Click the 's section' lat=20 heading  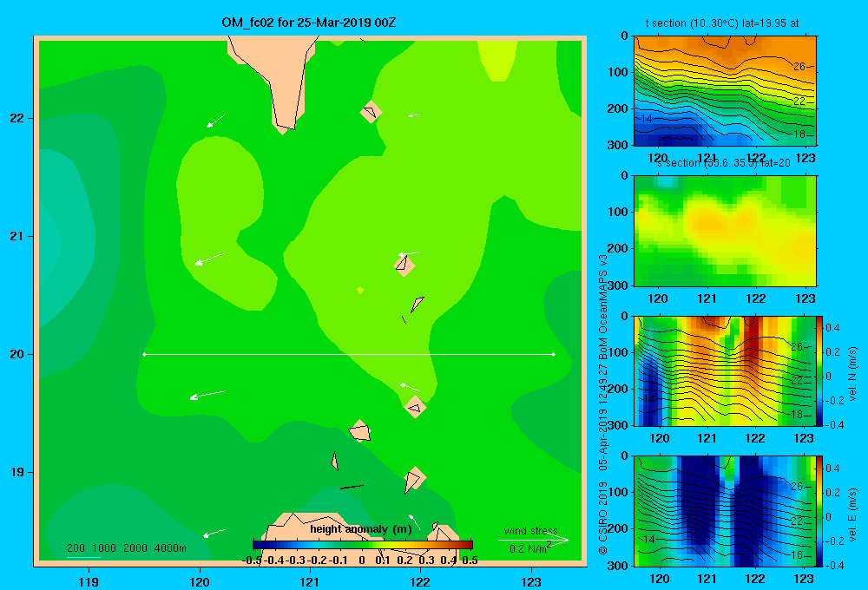(724, 163)
